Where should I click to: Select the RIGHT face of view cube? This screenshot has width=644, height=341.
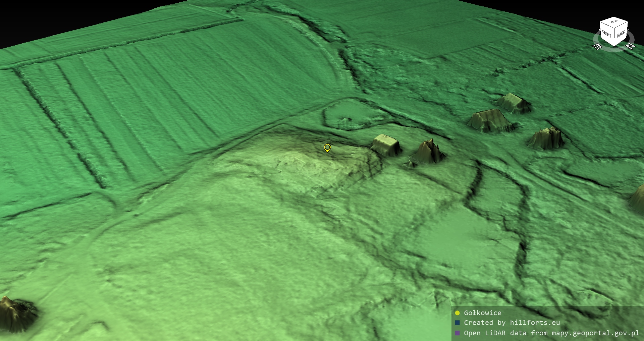606,34
